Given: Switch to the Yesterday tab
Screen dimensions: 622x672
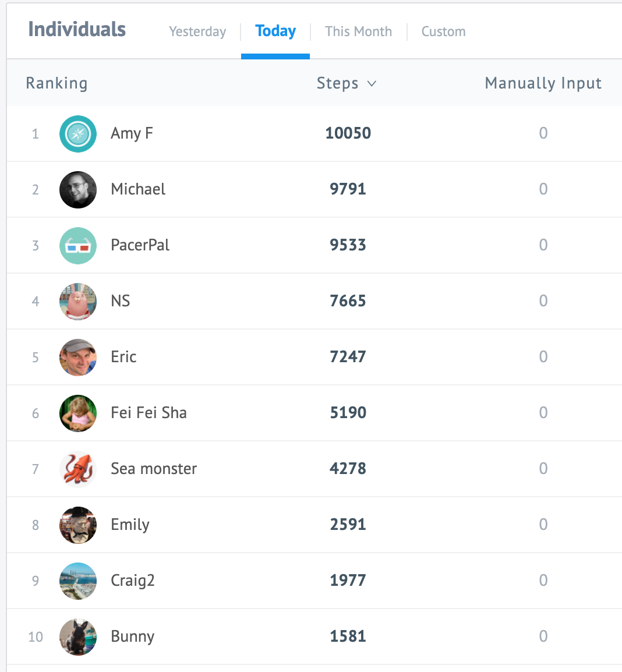Looking at the screenshot, I should pyautogui.click(x=197, y=31).
